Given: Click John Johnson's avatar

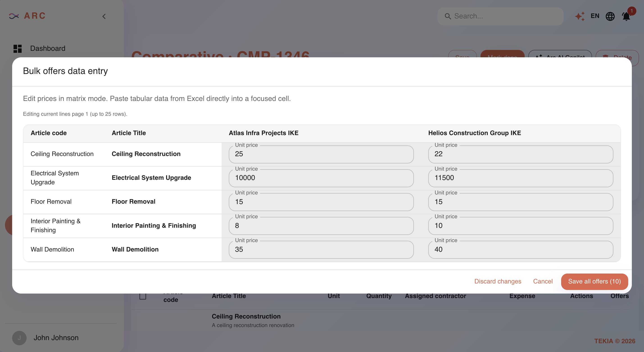Looking at the screenshot, I should (19, 338).
